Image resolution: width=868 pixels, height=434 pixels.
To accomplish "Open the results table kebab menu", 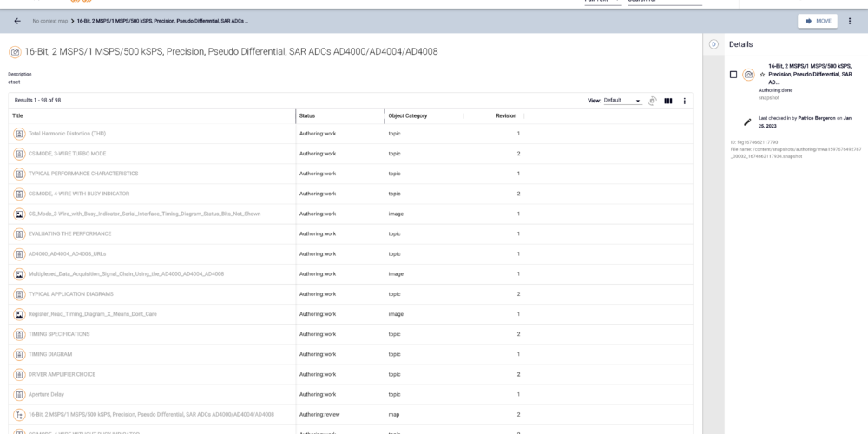I will click(684, 101).
